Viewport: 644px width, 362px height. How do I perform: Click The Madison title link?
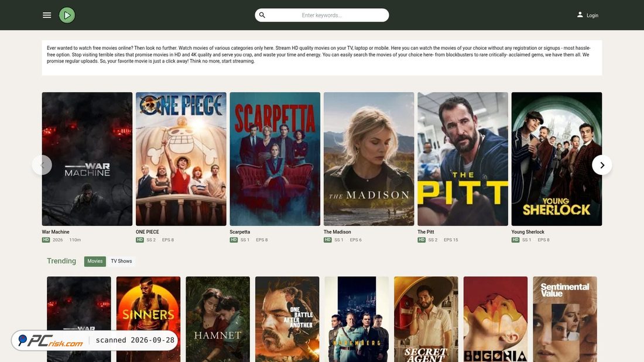point(337,232)
